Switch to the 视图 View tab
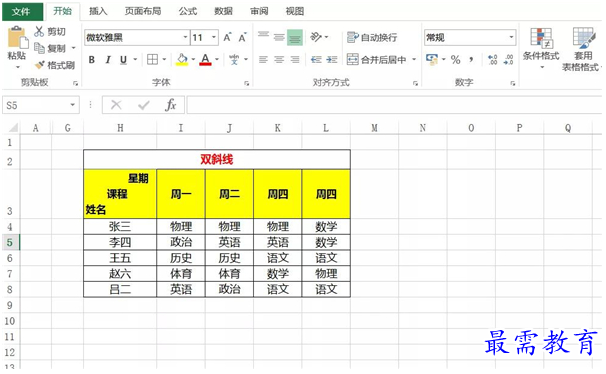The image size is (606, 374). click(294, 11)
